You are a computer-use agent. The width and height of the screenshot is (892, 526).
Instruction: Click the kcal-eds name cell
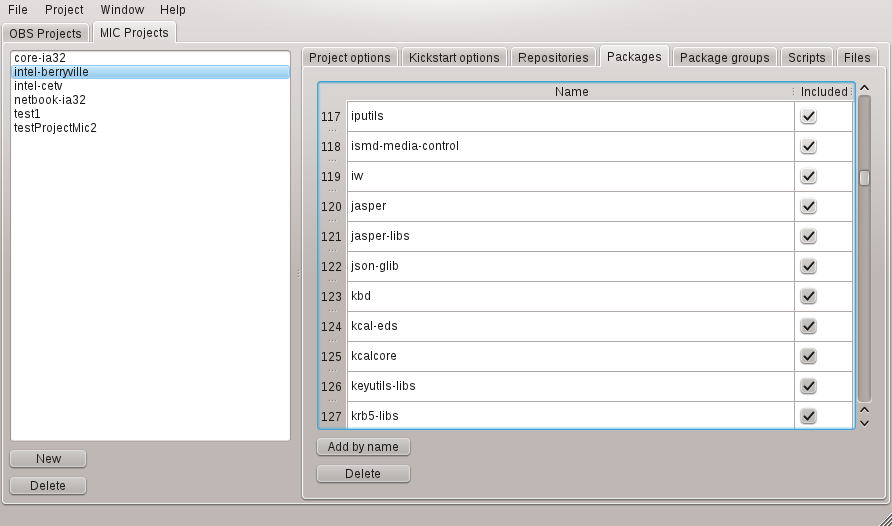coord(571,326)
